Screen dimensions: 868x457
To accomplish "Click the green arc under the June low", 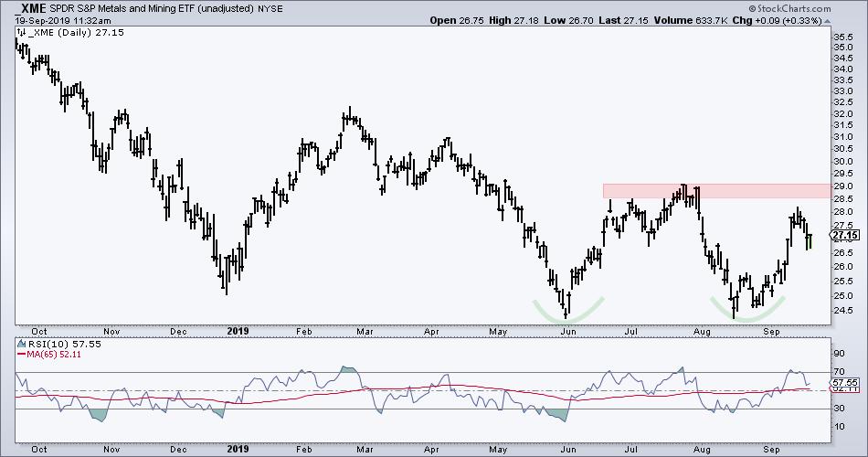I will (568, 312).
